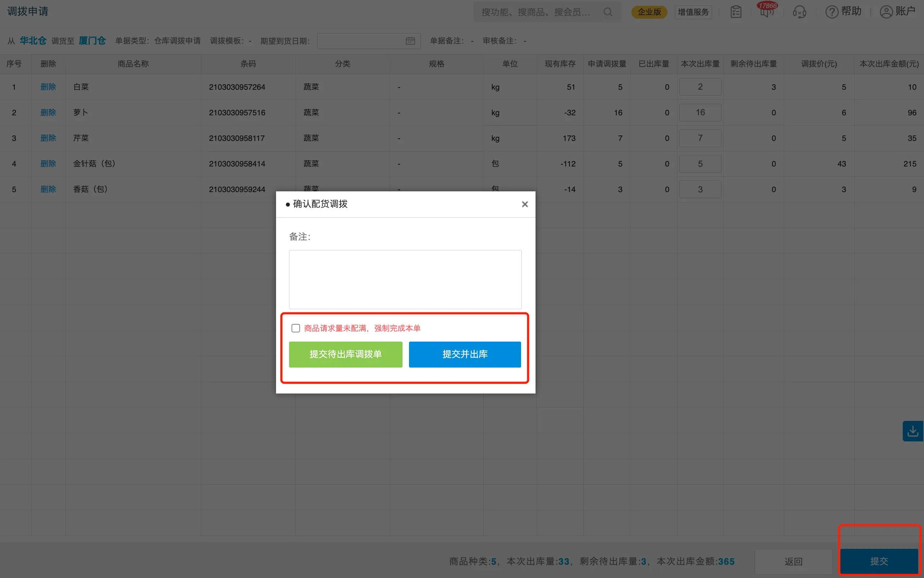Click 提交待出库调拨单 green button
The image size is (924, 578).
(x=345, y=354)
